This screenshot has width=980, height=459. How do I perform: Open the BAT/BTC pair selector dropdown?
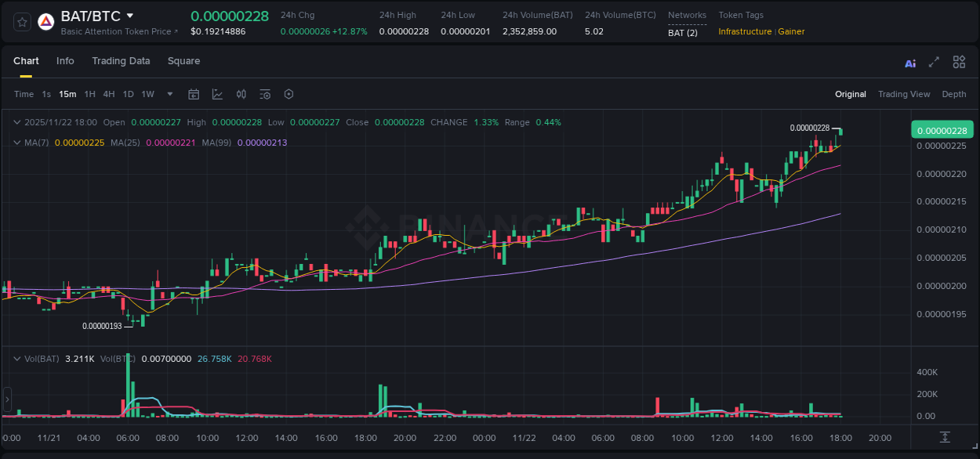tap(130, 15)
